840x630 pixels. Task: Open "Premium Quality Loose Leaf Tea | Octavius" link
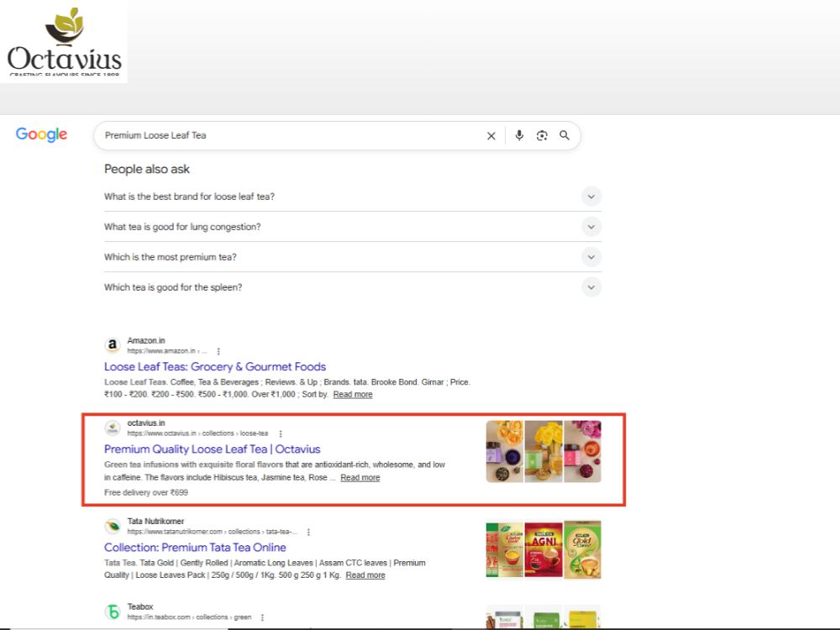(213, 449)
